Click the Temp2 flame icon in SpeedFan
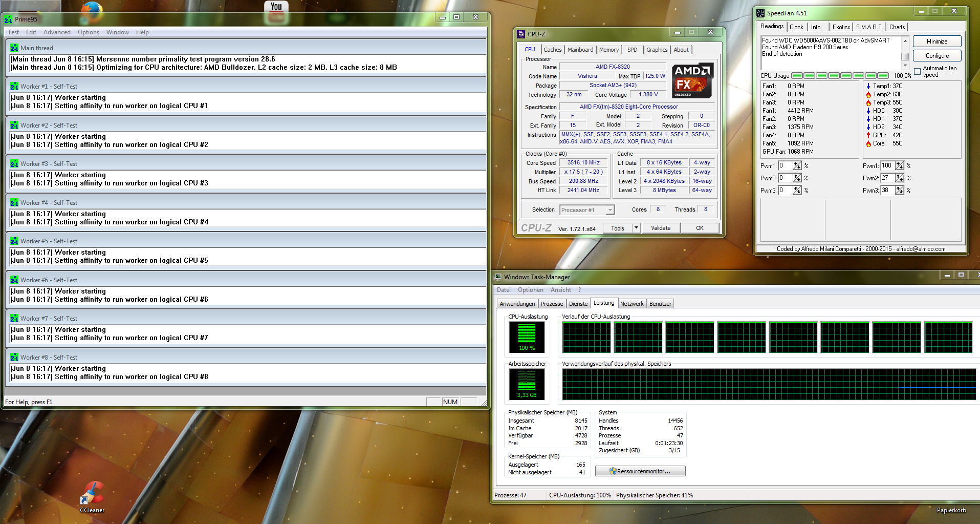Image resolution: width=980 pixels, height=524 pixels. pos(868,94)
